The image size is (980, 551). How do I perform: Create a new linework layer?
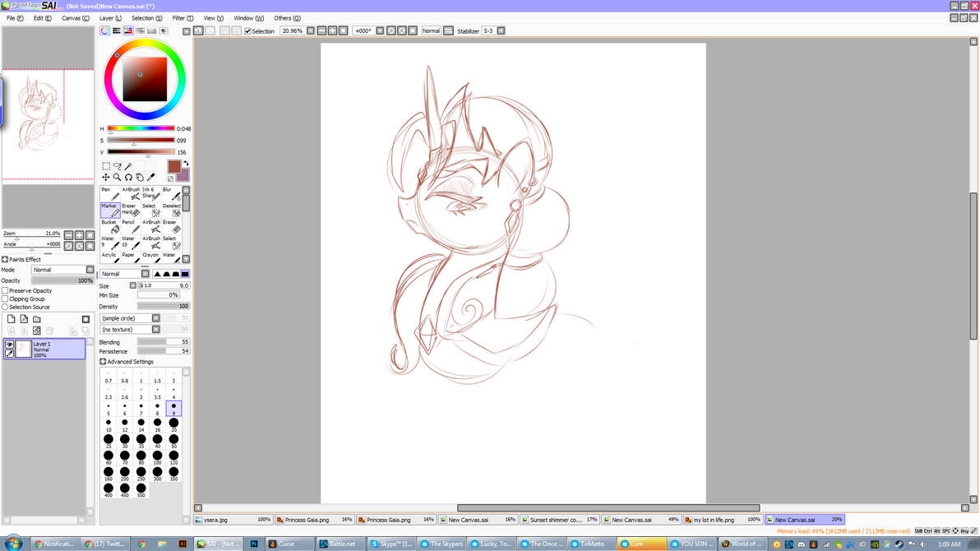(x=24, y=319)
